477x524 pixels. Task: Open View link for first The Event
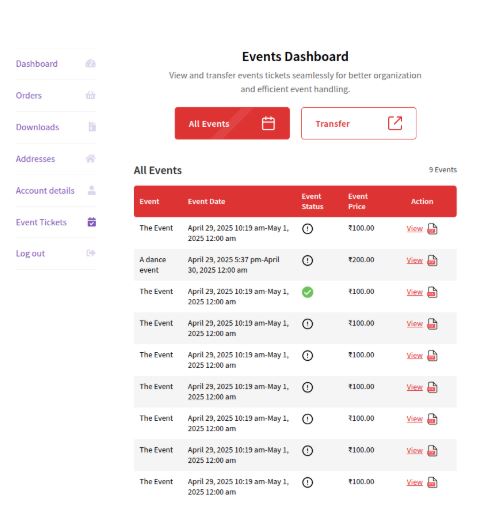pyautogui.click(x=414, y=229)
